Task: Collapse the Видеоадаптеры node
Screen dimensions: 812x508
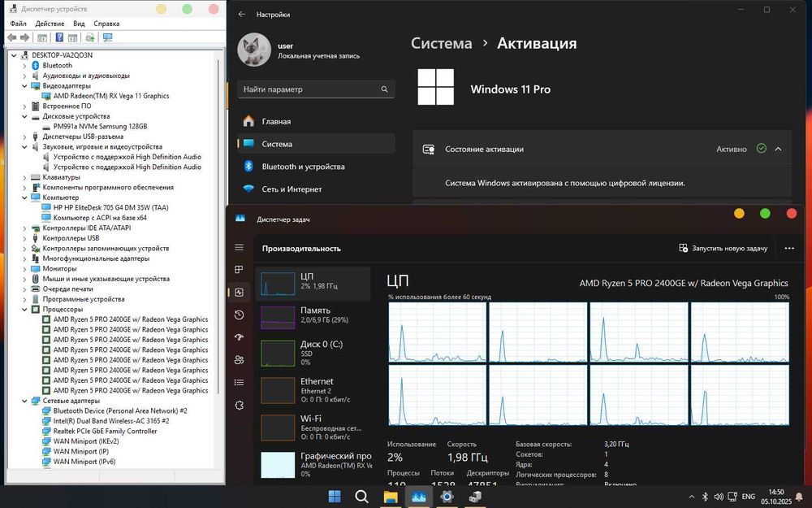Action: coord(24,85)
